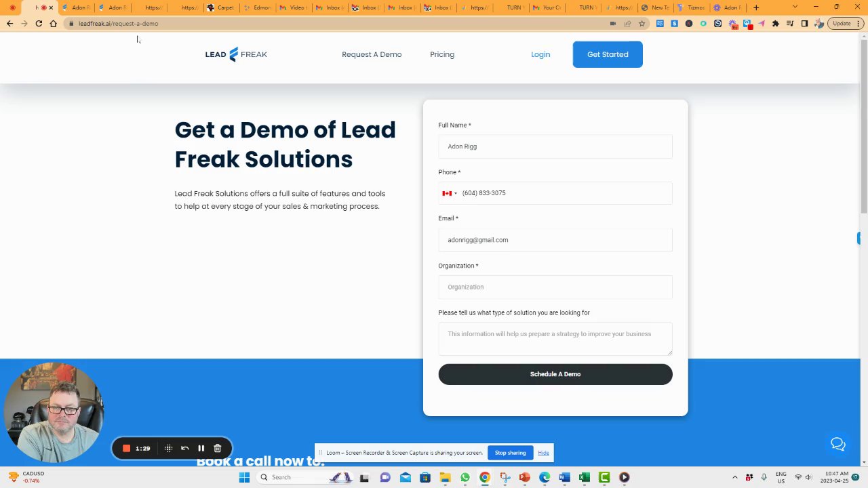This screenshot has width=868, height=488.
Task: Open WhatsApp from the taskbar
Action: point(465,477)
